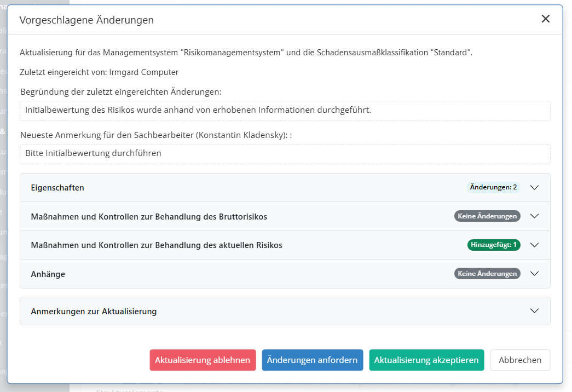Image resolution: width=572 pixels, height=392 pixels.
Task: Click 'Keine Änderungen' badge in Bruttorisiko row
Action: (x=487, y=216)
